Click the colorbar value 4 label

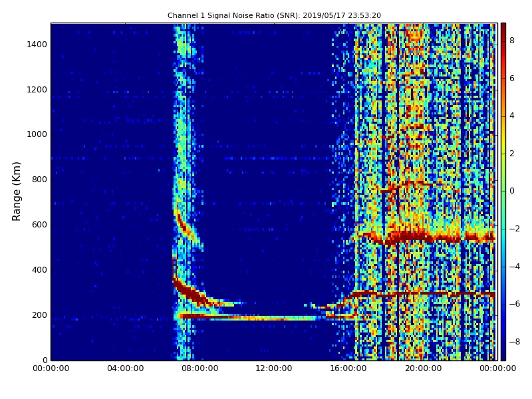(512, 116)
